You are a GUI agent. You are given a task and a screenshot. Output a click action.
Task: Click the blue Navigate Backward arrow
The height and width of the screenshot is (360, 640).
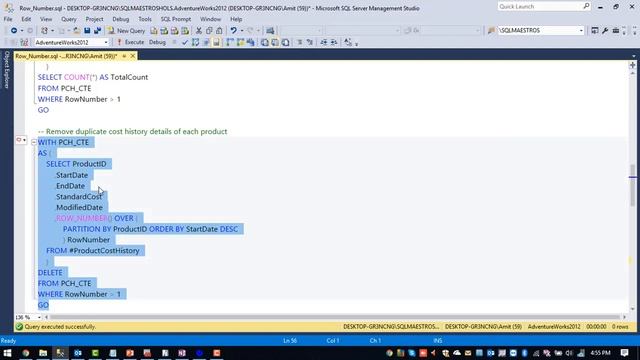13,31
